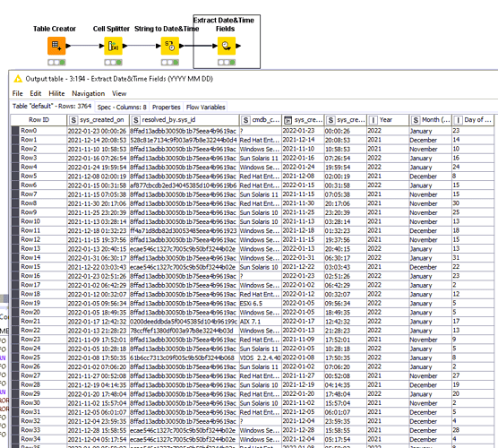Click the Day value 31 in Row14
Viewport: 498px width, 448px height.
(473, 258)
